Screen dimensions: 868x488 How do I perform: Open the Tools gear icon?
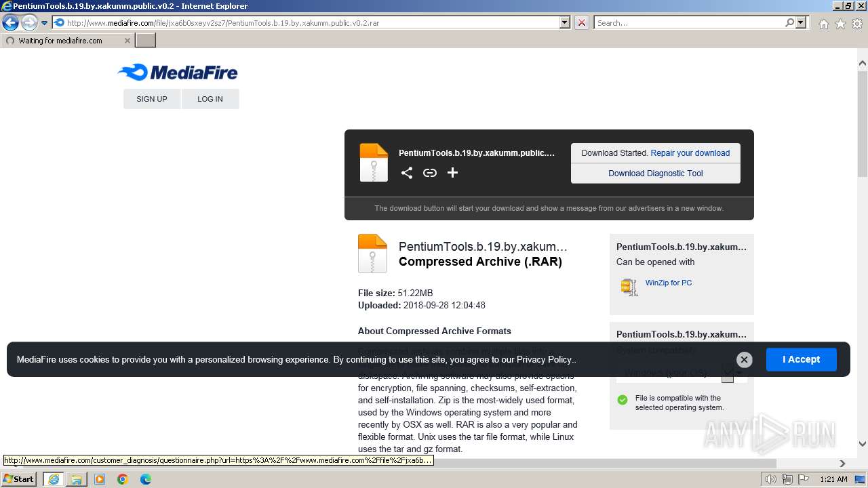click(857, 24)
